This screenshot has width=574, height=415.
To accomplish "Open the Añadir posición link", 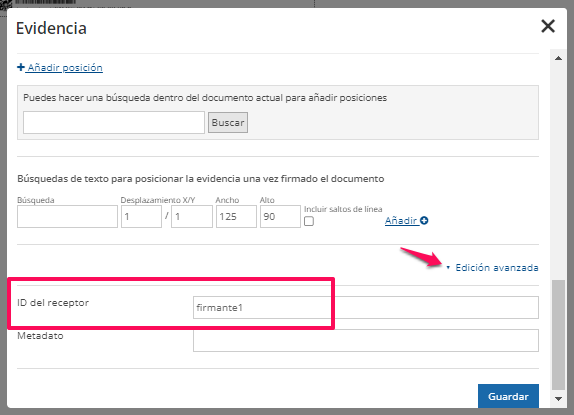I will point(65,67).
